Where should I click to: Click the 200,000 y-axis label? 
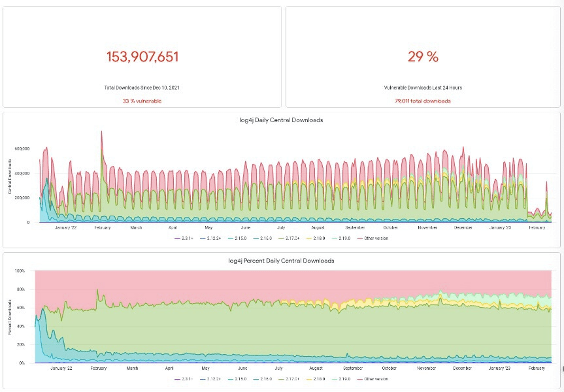click(x=22, y=198)
